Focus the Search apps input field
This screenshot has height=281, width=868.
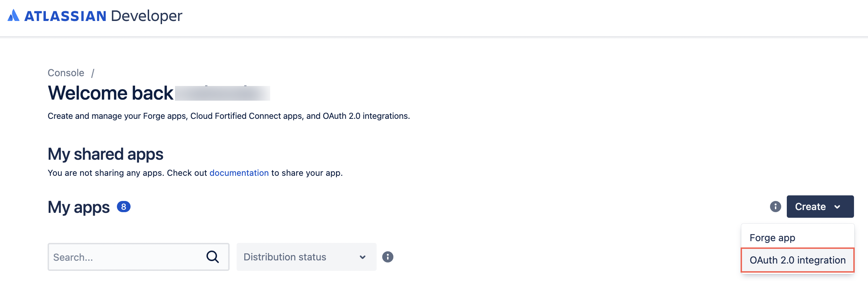(x=138, y=257)
